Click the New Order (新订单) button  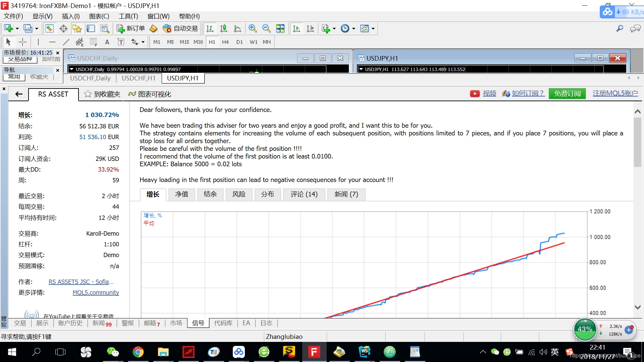click(x=131, y=28)
